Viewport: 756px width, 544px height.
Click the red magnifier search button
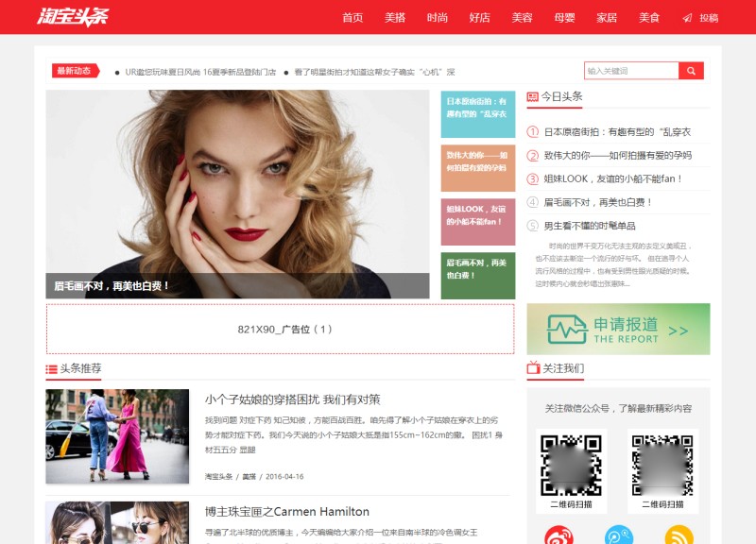(x=691, y=71)
